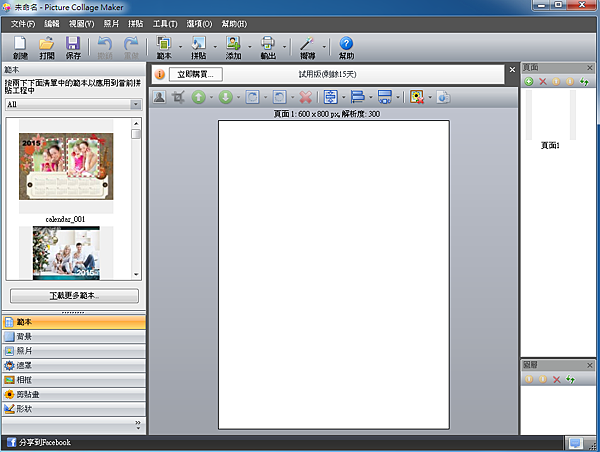This screenshot has height=452, width=600.
Task: Open a file with the 打開 icon
Action: (x=46, y=45)
